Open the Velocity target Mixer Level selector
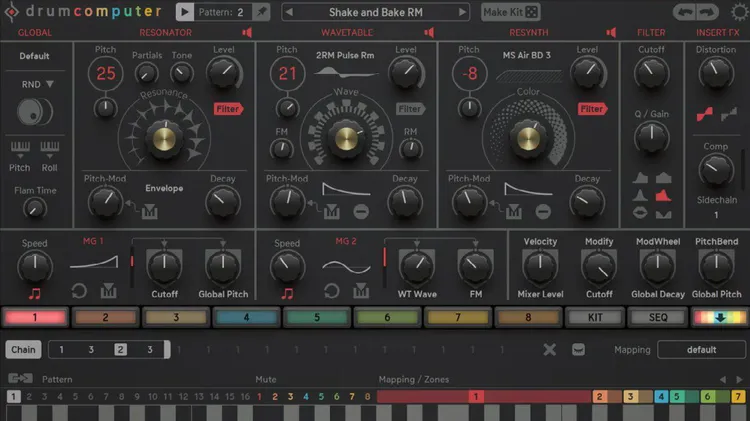 point(540,294)
